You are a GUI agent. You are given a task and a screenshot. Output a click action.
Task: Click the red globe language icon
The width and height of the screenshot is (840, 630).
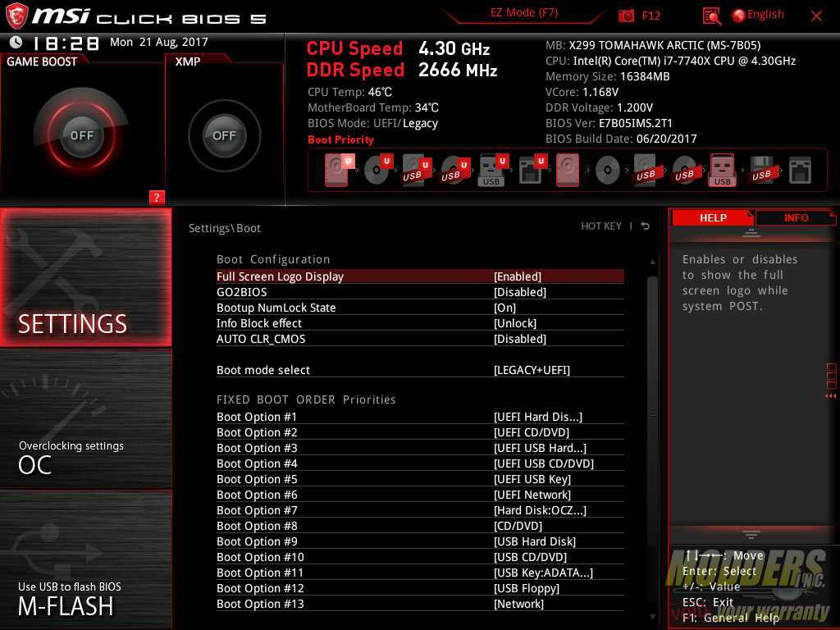(738, 16)
